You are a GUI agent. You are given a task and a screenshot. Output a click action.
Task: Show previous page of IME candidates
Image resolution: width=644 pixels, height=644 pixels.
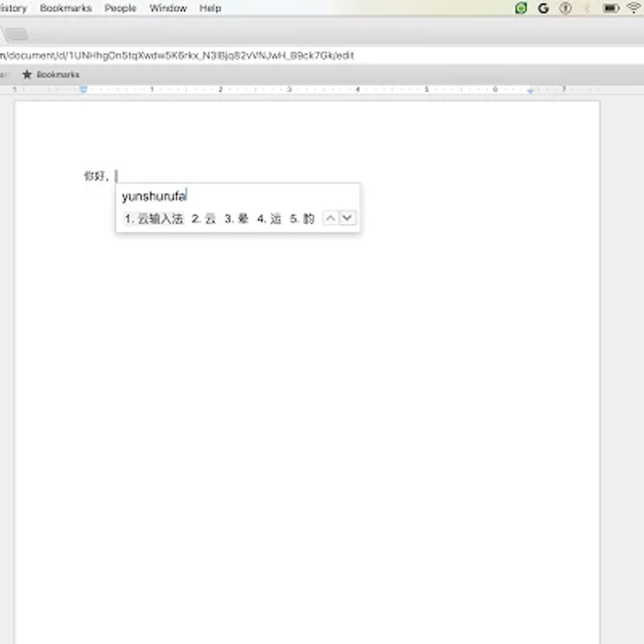click(x=331, y=218)
